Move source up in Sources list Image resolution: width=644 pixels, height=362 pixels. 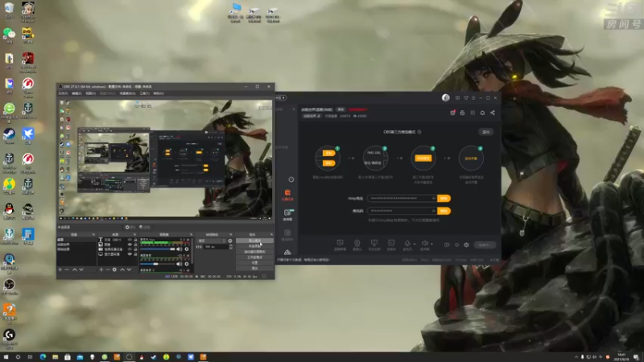pos(122,269)
